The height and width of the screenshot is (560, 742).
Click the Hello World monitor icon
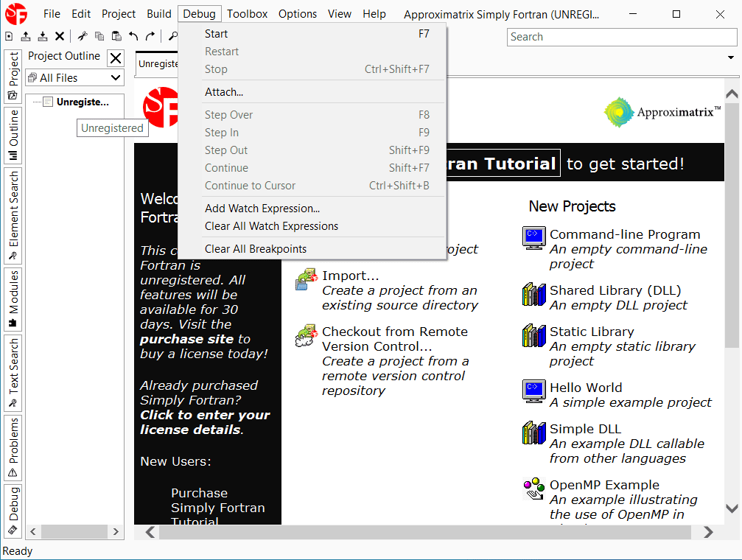(x=533, y=391)
